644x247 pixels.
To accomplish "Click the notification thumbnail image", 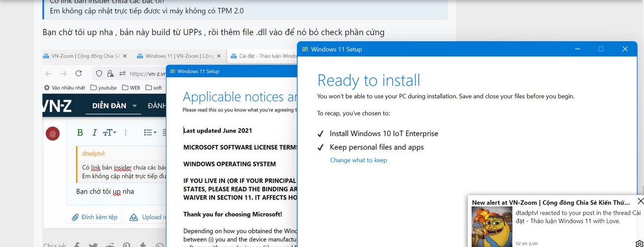I will click(492, 227).
